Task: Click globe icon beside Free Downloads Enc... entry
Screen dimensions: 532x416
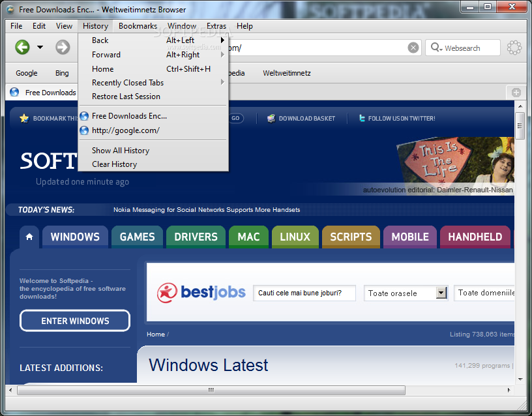Action: pos(84,116)
